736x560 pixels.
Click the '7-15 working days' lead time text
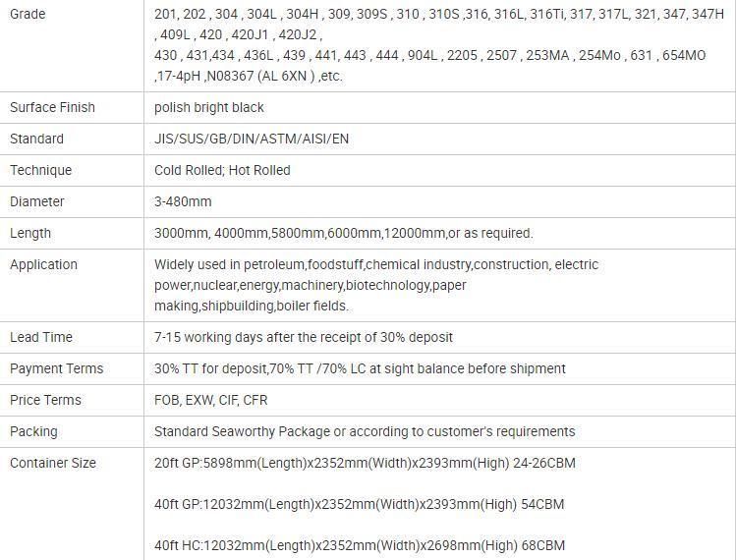[x=304, y=338]
